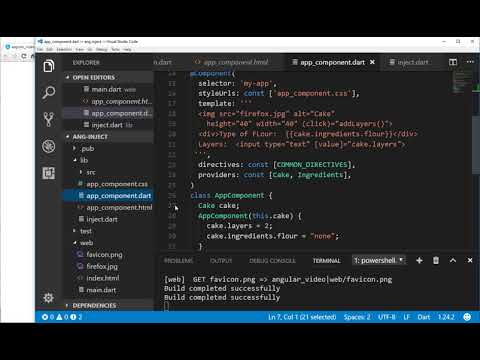The width and height of the screenshot is (480, 360).
Task: Open firefox.jpg in the web folder
Action: [109, 266]
